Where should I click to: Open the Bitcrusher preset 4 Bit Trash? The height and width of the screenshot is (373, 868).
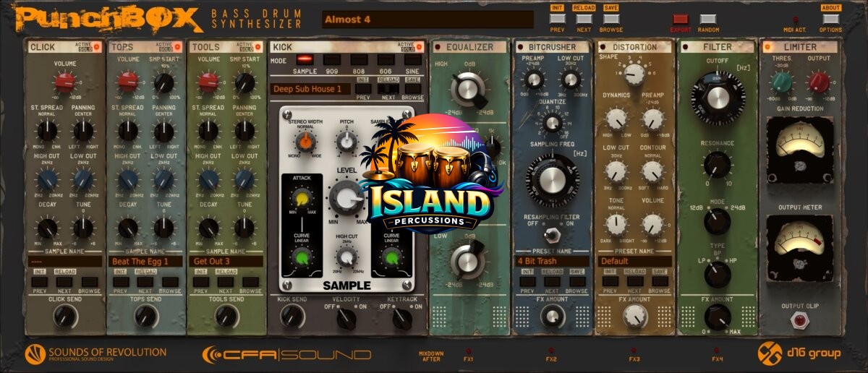(553, 261)
